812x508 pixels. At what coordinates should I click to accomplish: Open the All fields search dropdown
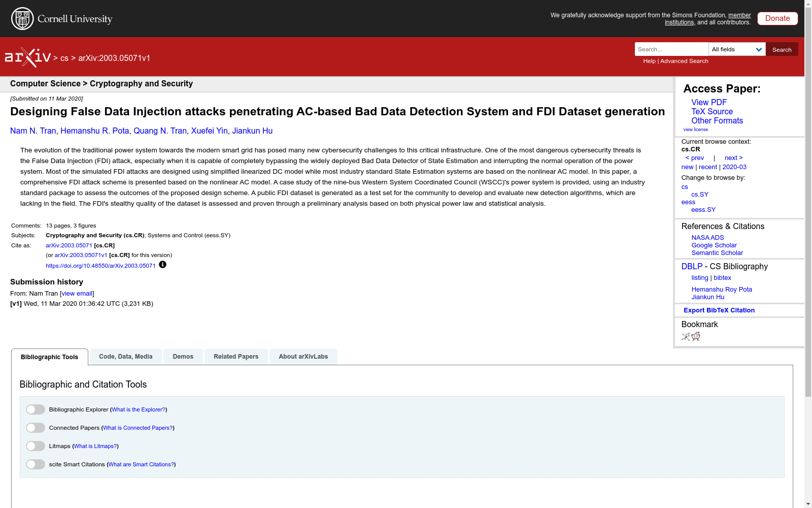(x=737, y=49)
